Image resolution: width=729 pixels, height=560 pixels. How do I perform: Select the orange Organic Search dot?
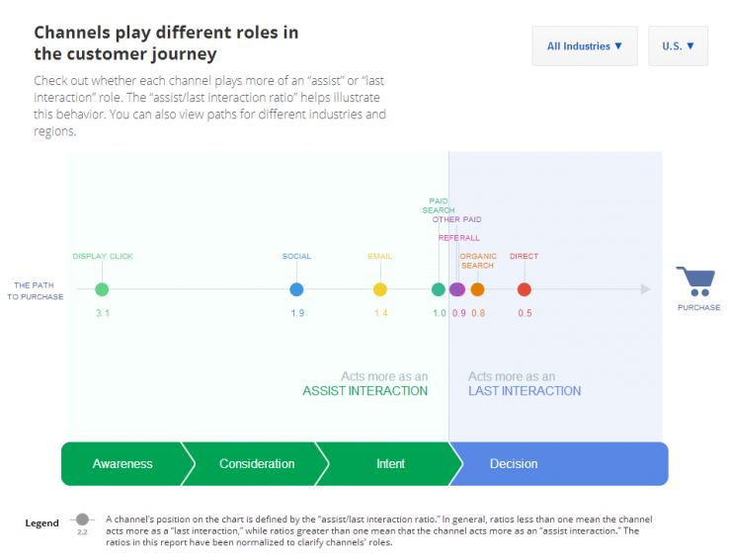477,289
